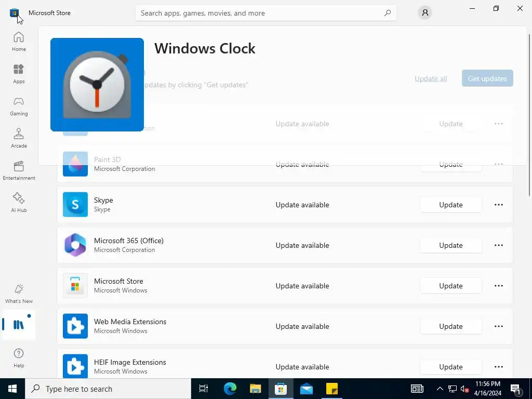
Task: Open Task View from the taskbar
Action: pos(204,389)
